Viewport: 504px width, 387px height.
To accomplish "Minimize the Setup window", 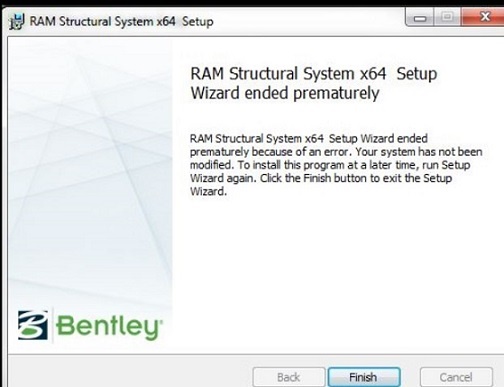I will tap(419, 17).
